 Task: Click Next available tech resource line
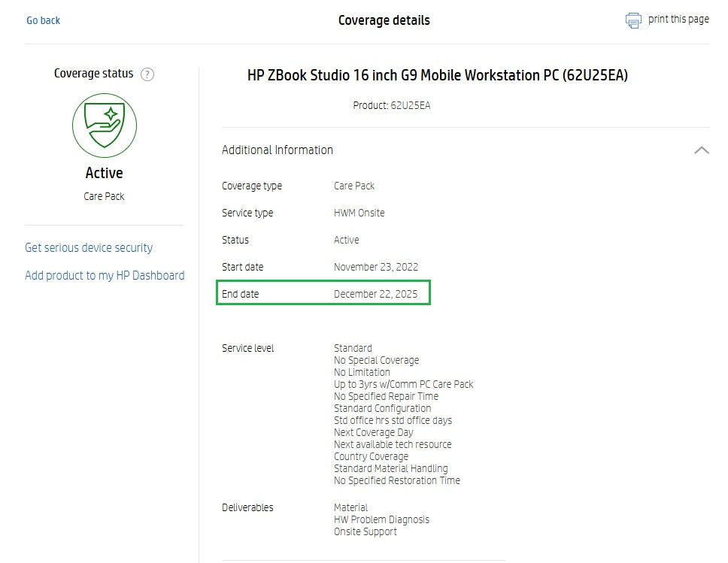coord(393,445)
